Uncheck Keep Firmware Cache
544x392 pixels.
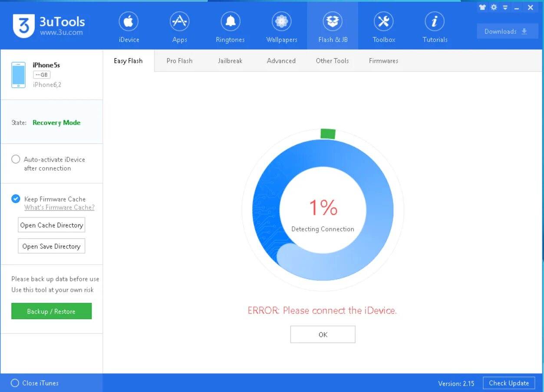click(x=16, y=199)
